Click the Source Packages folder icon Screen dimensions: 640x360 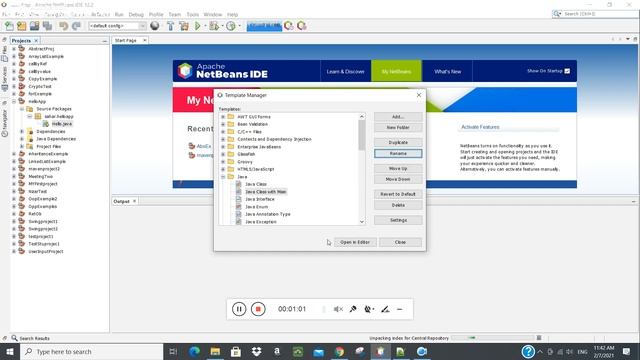30,109
